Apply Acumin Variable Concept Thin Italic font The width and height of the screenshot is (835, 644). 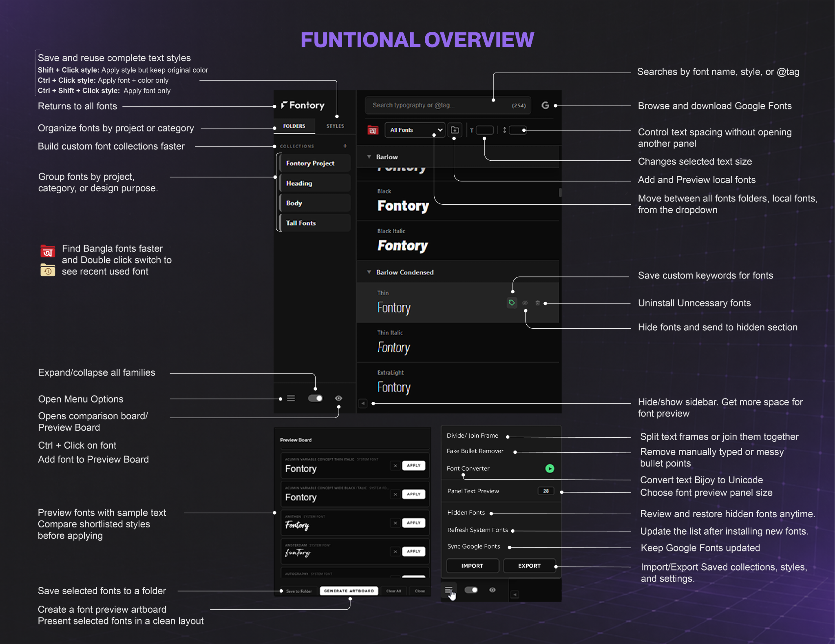413,465
